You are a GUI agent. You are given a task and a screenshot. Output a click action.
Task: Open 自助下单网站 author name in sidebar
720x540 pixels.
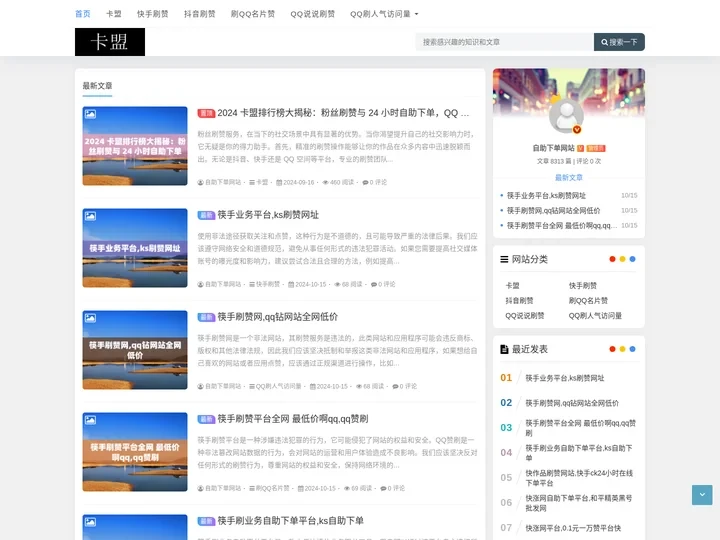[553, 148]
